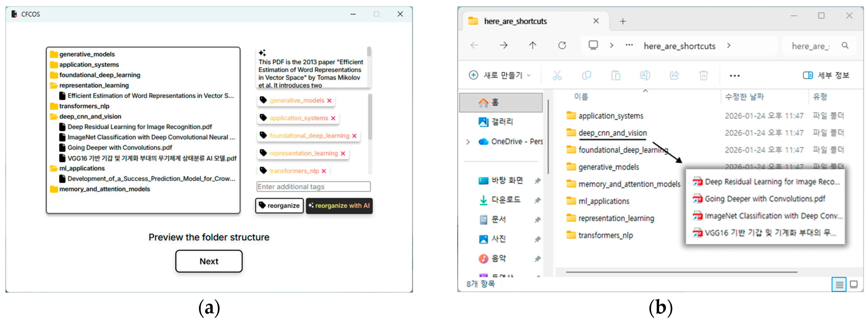Click the Delete trash icon in Explorer toolbar
868x323 pixels.
click(703, 75)
